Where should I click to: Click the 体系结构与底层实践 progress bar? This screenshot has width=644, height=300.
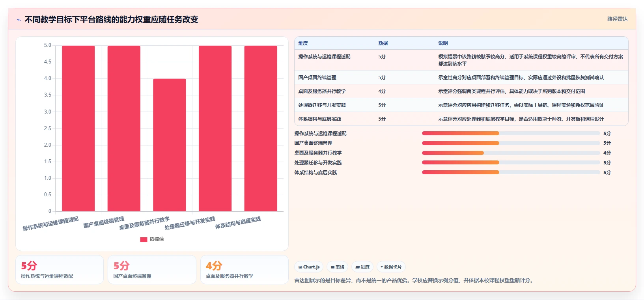point(511,172)
